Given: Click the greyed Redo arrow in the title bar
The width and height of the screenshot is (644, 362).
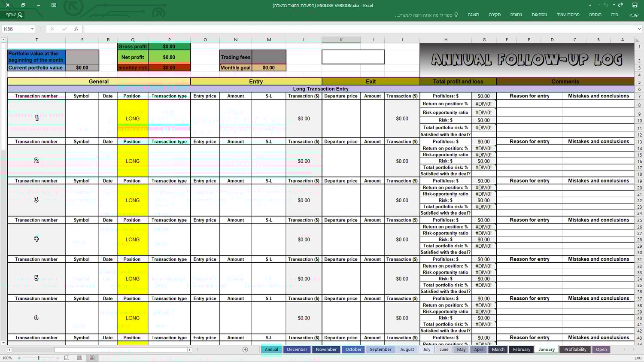Looking at the screenshot, I should [606, 5].
